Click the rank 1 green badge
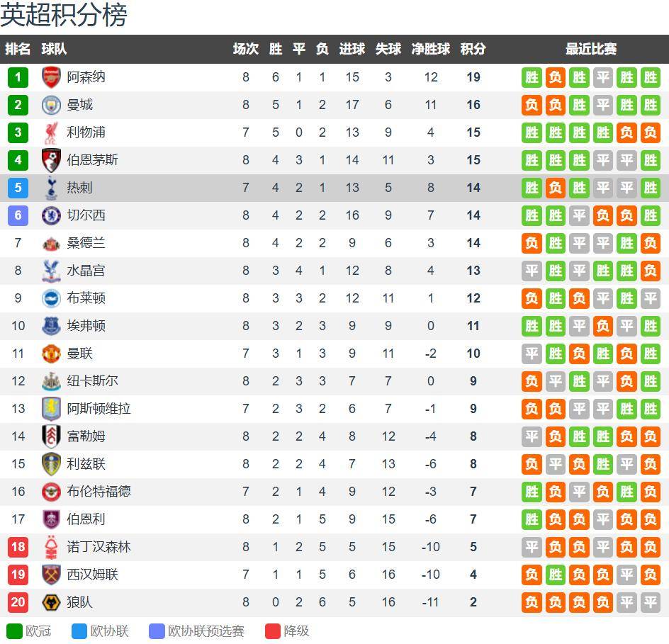The image size is (669, 644). click(18, 77)
